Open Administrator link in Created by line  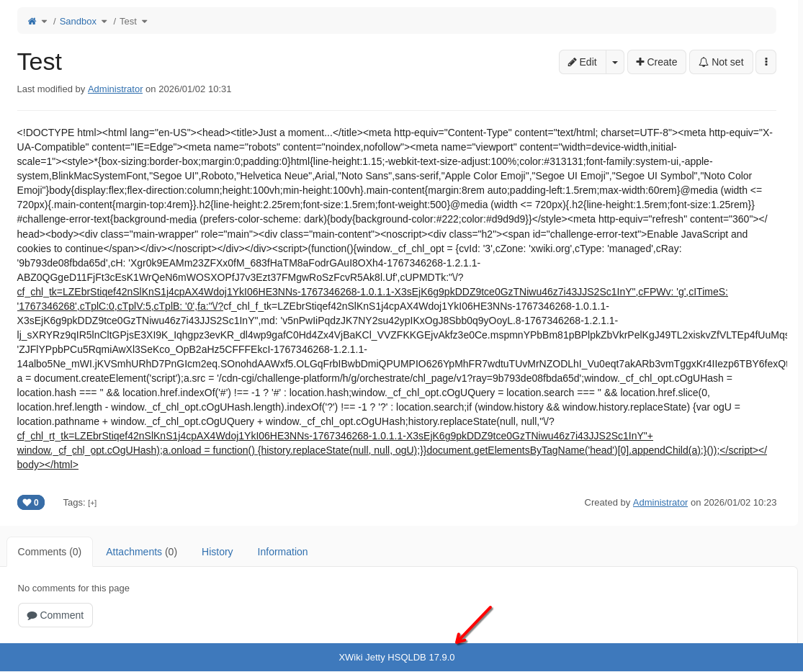pyautogui.click(x=660, y=503)
